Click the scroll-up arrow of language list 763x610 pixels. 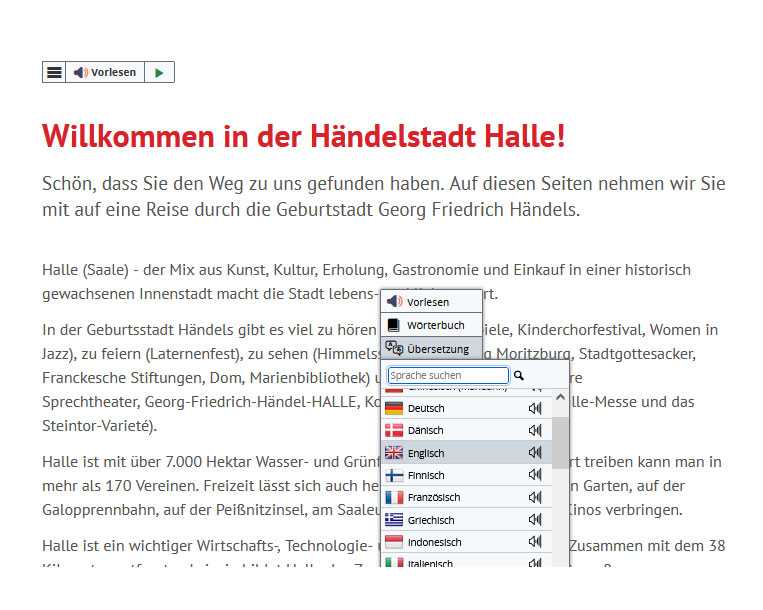tap(561, 397)
